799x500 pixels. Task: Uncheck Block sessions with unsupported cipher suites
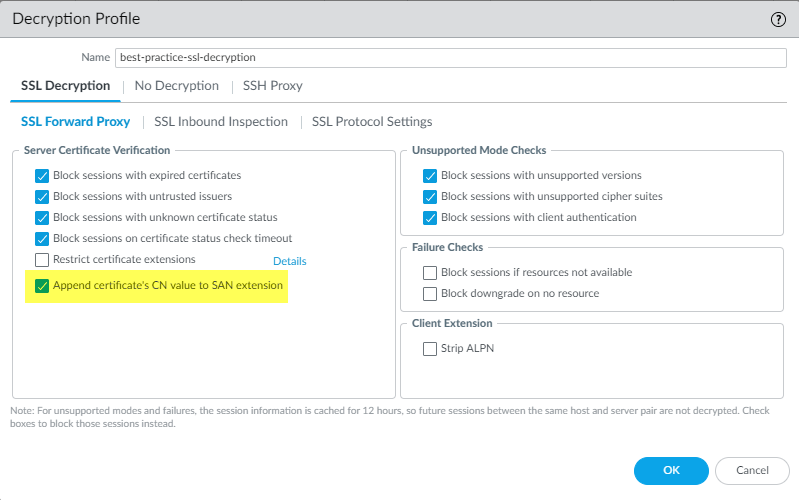tap(430, 196)
